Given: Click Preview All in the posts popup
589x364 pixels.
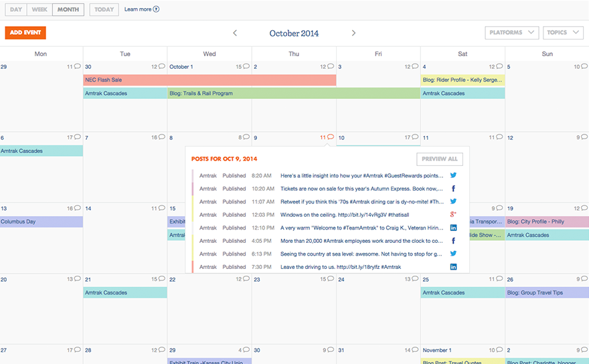Looking at the screenshot, I should [x=440, y=159].
